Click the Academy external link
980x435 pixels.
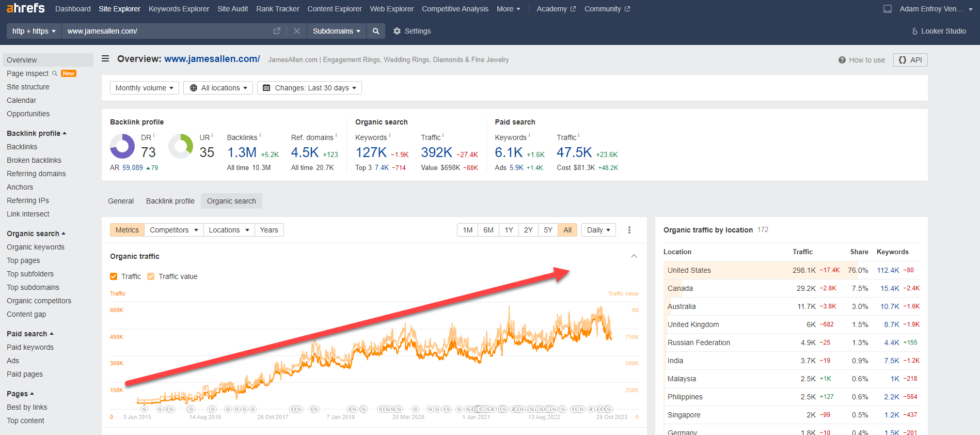(556, 9)
